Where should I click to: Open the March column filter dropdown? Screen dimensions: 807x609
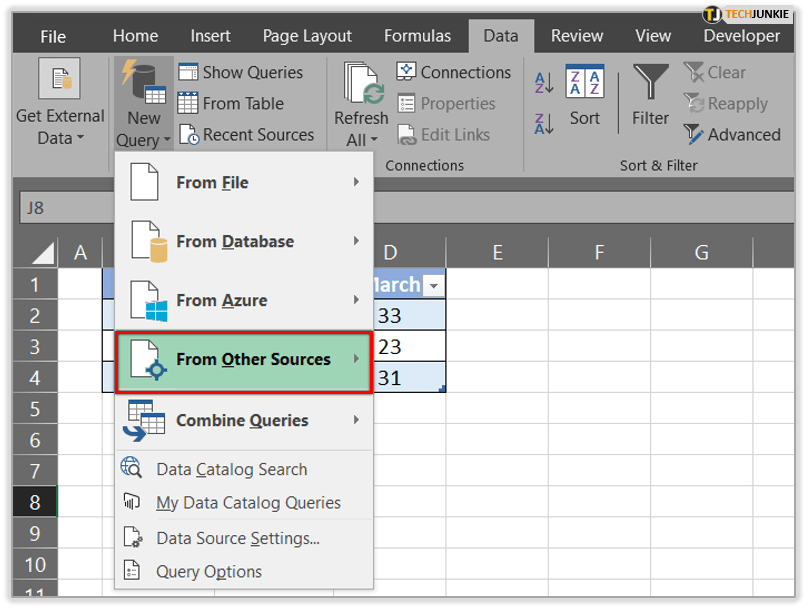tap(433, 286)
